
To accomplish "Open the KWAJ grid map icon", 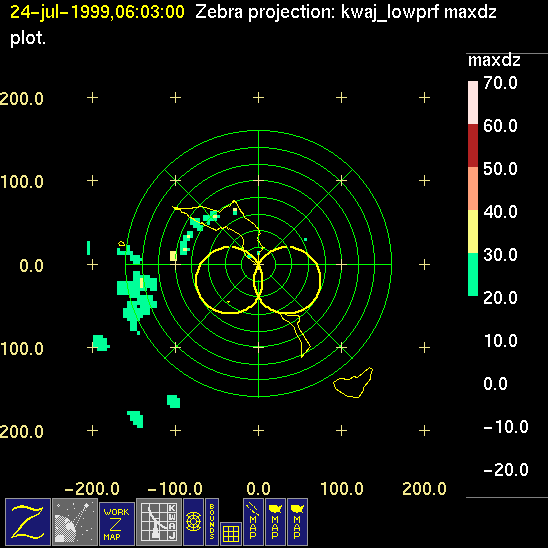I will click(x=159, y=522).
